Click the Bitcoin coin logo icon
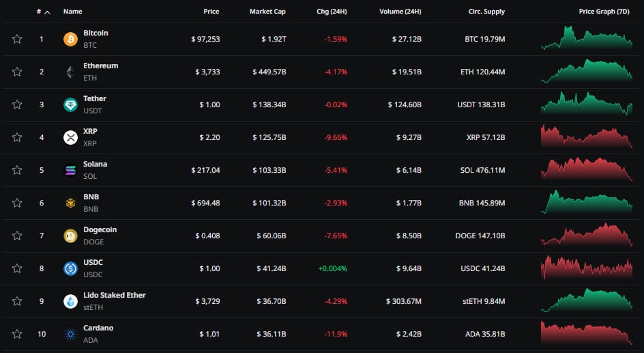This screenshot has height=353, width=644. tap(70, 39)
